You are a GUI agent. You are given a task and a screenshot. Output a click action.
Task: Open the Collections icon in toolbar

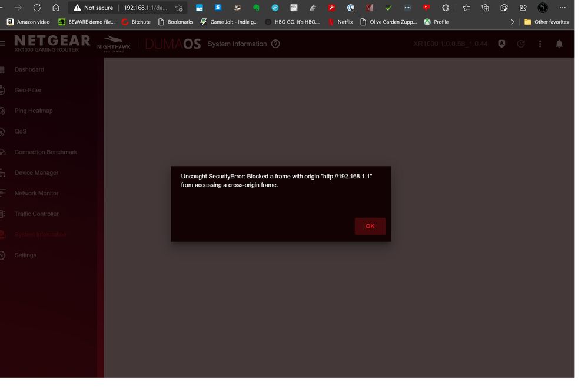click(485, 8)
